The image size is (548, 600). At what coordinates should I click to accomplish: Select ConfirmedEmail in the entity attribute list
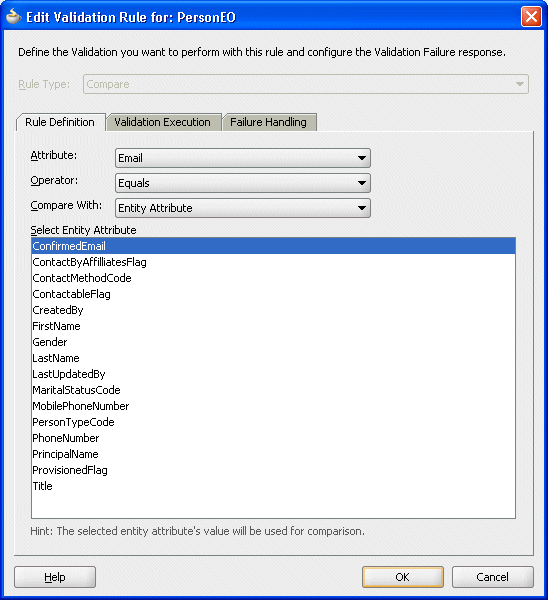(x=273, y=246)
